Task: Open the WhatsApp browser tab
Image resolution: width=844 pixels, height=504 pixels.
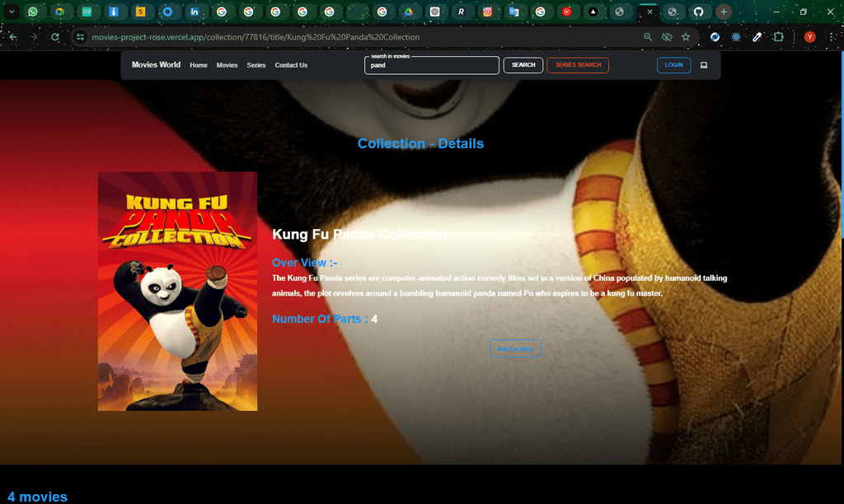Action: pyautogui.click(x=33, y=12)
